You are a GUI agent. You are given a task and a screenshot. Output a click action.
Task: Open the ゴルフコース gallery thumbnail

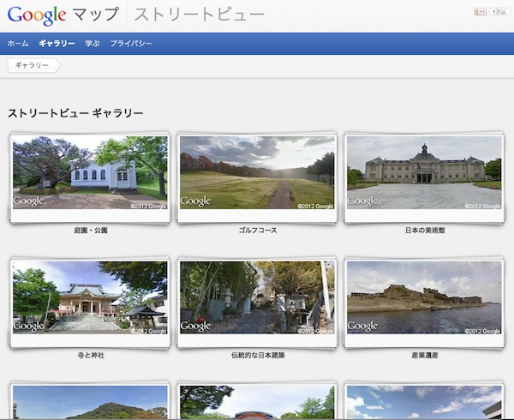pos(257,174)
